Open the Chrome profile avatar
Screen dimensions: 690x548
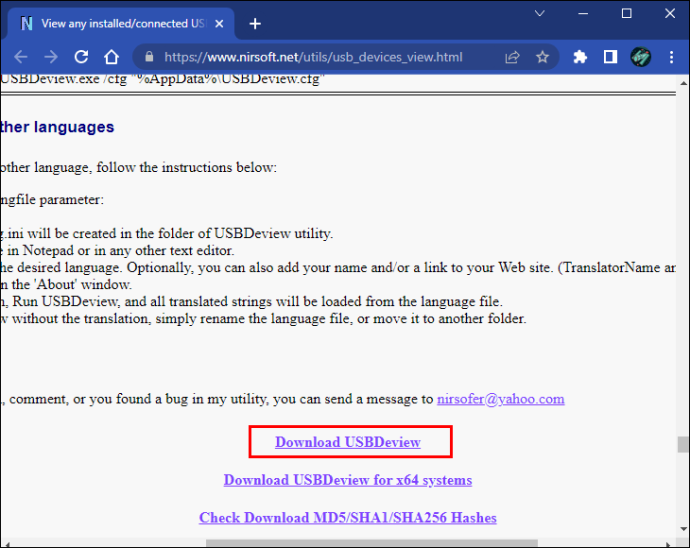pos(641,57)
